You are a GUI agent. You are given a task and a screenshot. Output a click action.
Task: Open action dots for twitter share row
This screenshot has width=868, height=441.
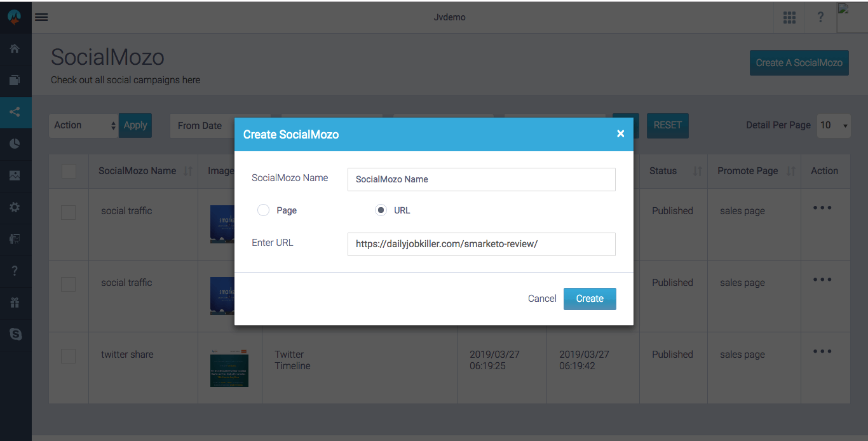822,351
